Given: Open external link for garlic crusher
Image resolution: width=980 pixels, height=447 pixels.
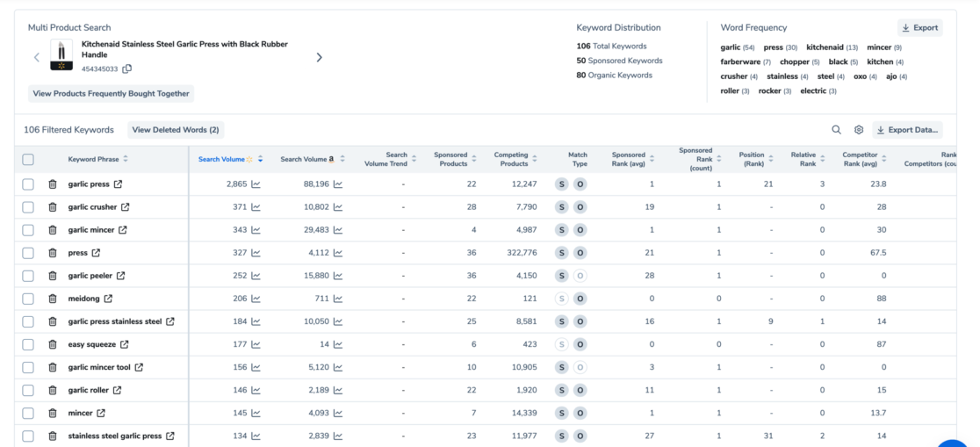Looking at the screenshot, I should 125,207.
